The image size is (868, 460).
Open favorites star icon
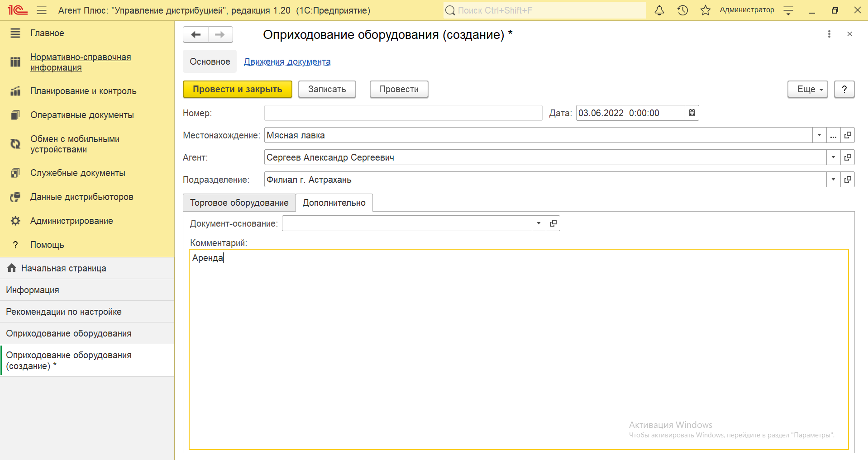tap(705, 10)
